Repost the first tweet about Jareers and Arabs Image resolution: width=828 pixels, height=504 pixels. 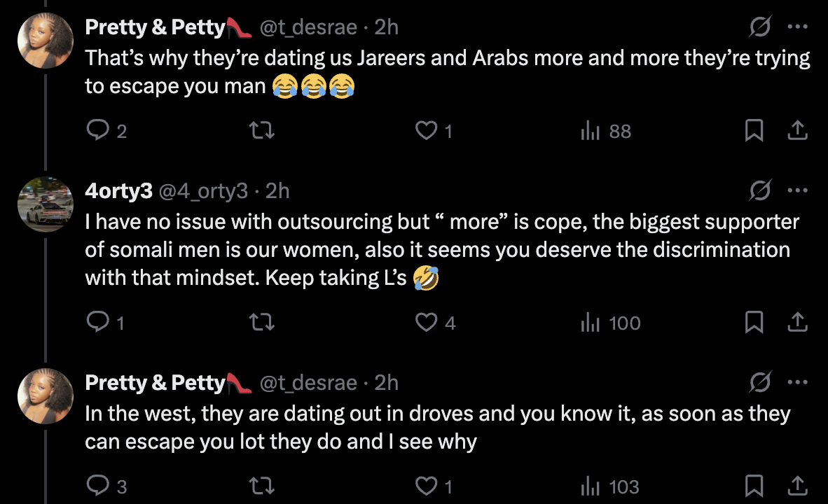coord(263,131)
